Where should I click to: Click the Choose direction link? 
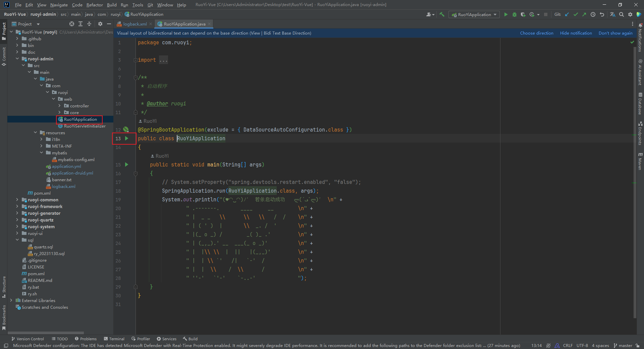(537, 33)
